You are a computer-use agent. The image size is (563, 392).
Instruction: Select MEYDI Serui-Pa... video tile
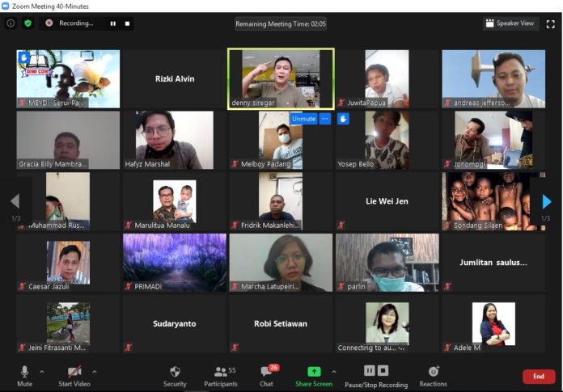(68, 79)
